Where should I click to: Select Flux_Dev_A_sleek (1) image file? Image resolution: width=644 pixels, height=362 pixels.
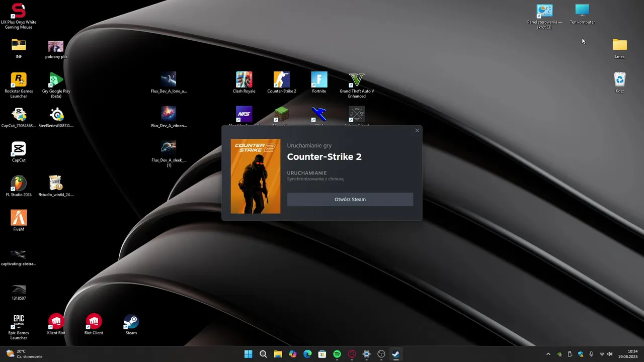[169, 153]
